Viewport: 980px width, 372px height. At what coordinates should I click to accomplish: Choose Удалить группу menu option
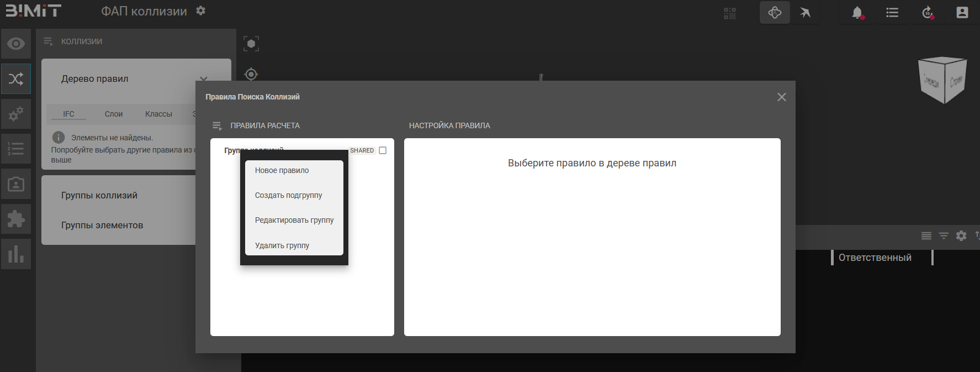pos(282,245)
